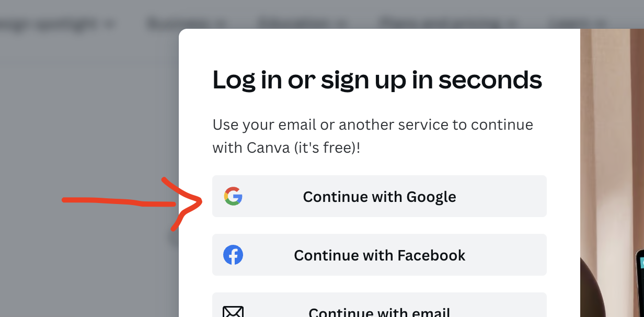This screenshot has height=317, width=644.
Task: Choose Continue with email
Action: point(379,305)
